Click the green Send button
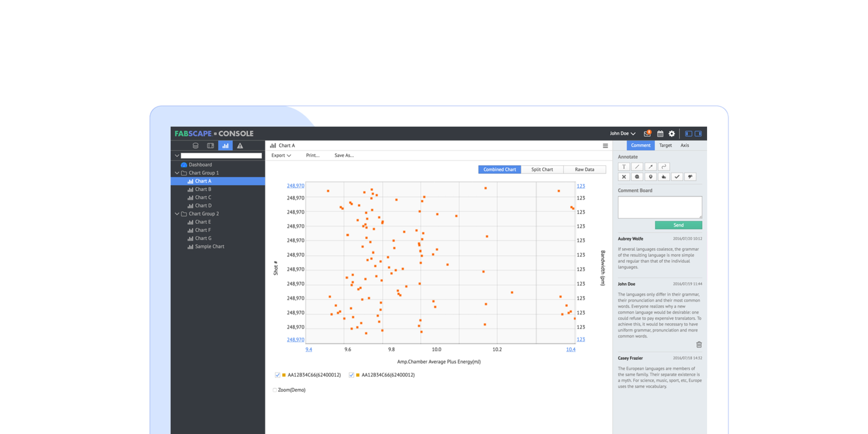This screenshot has width=868, height=434. click(678, 225)
